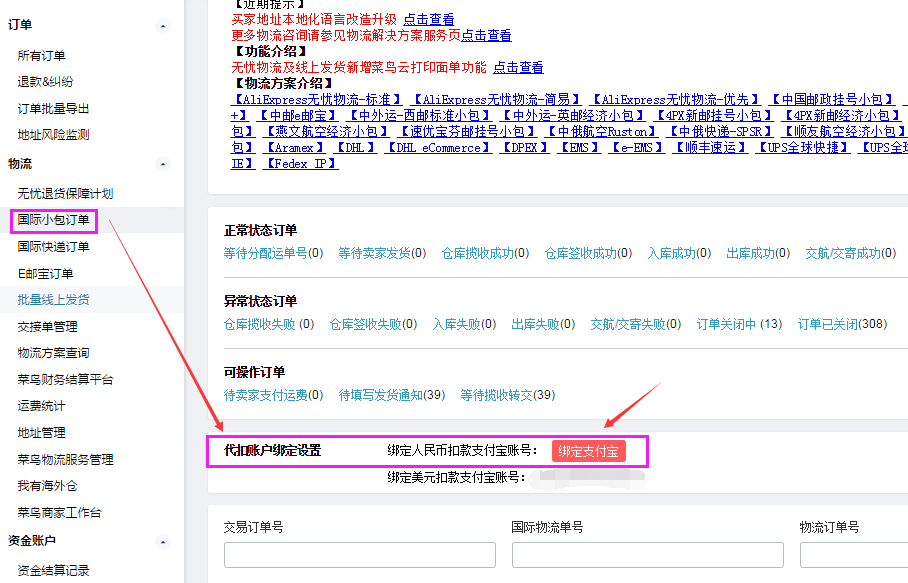Click 点击查看 after 菜鸟云打印面单功能

click(518, 67)
